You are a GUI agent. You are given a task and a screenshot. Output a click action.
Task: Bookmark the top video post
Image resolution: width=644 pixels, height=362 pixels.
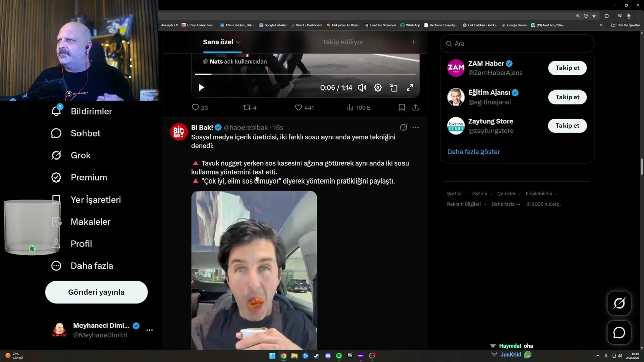(x=401, y=107)
